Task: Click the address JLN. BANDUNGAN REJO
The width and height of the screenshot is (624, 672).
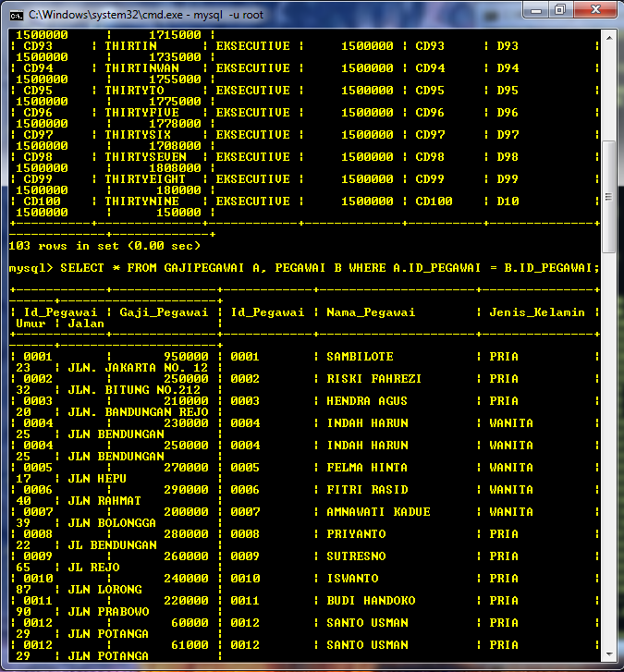Action: pos(138,412)
